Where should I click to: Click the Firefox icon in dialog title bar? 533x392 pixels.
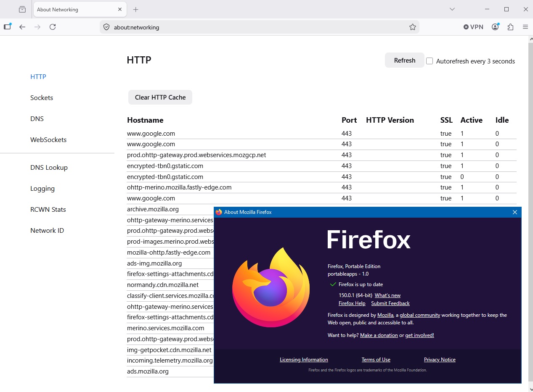coord(219,212)
